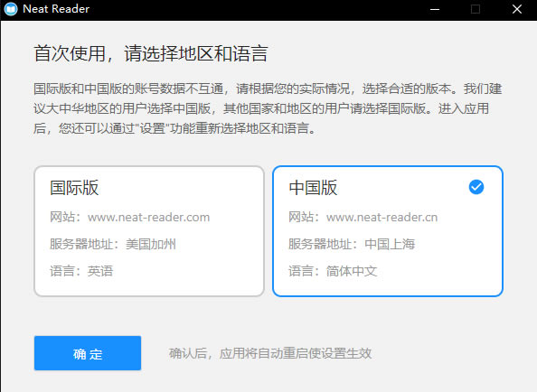This screenshot has width=537, height=392.
Task: Click the explanatory paragraph about account data
Action: pyautogui.click(x=268, y=108)
